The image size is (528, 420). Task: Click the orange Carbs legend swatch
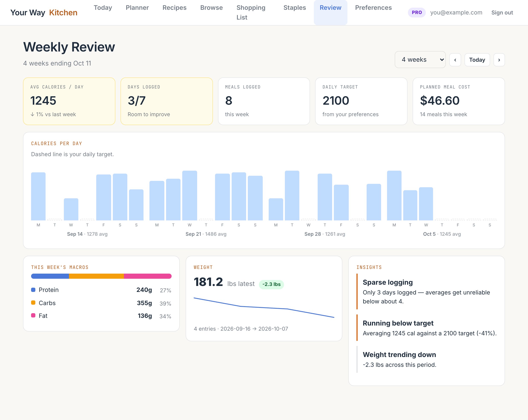coord(33,303)
